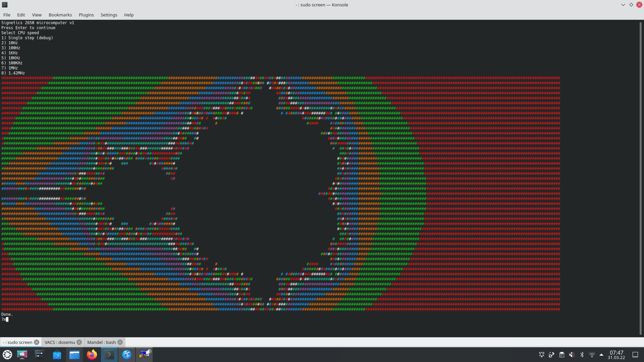Launch Firefox from the taskbar

click(92, 354)
